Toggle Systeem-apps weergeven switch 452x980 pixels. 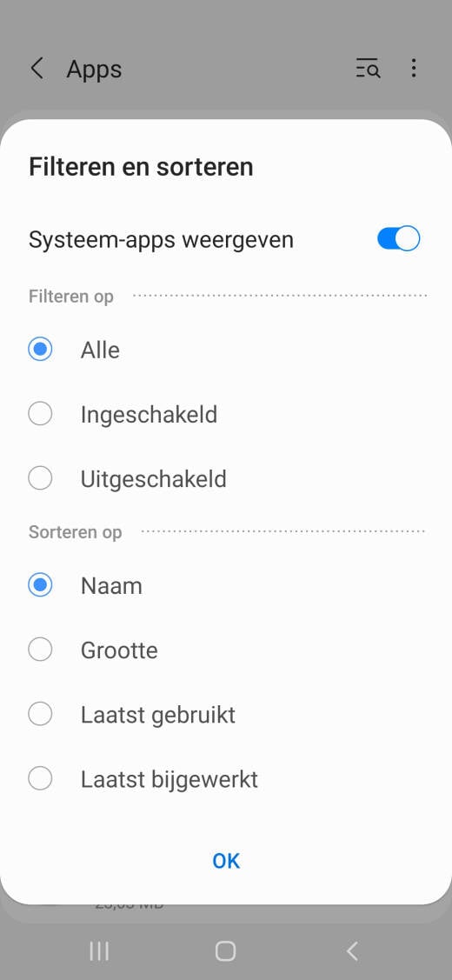399,239
